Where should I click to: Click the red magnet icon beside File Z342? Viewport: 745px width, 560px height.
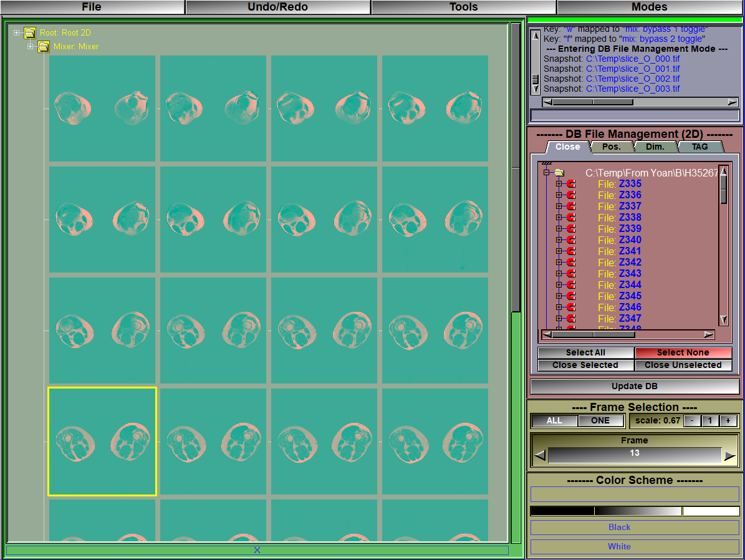tap(570, 262)
